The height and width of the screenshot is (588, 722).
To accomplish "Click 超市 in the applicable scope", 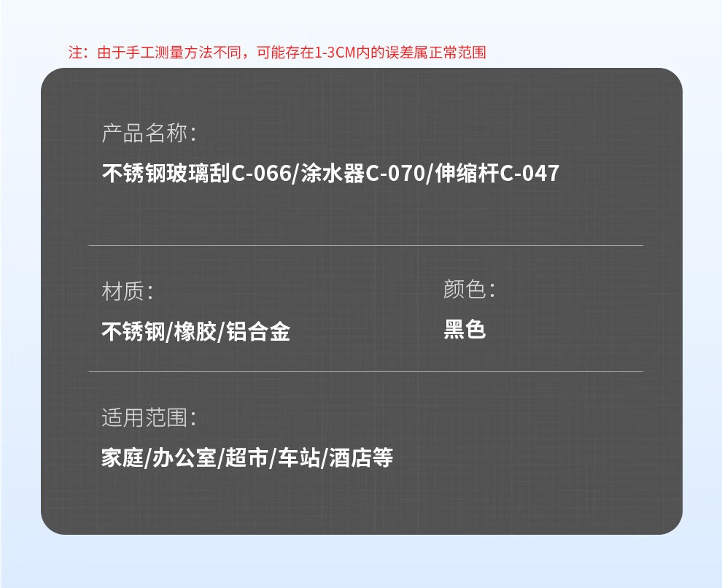I will [246, 458].
